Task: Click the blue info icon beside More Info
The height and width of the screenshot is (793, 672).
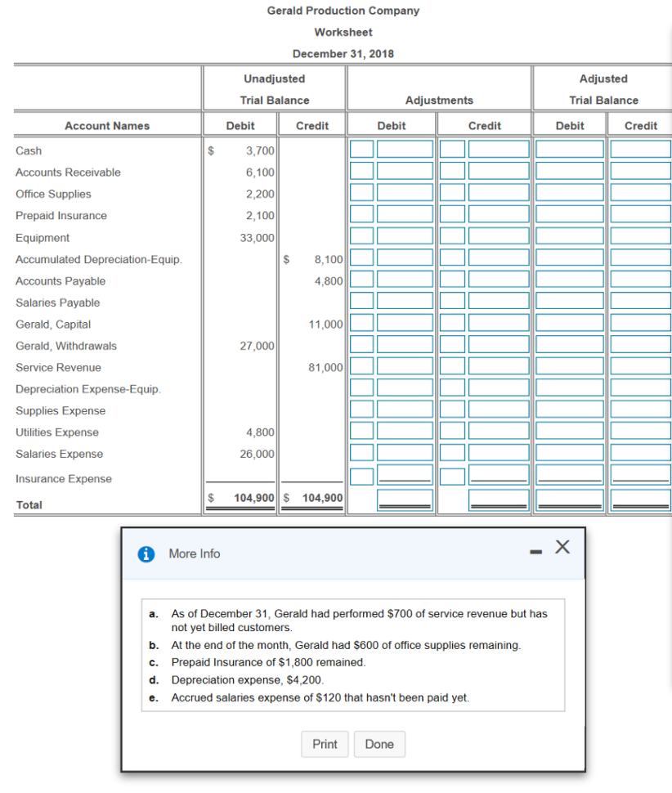Action: point(147,553)
